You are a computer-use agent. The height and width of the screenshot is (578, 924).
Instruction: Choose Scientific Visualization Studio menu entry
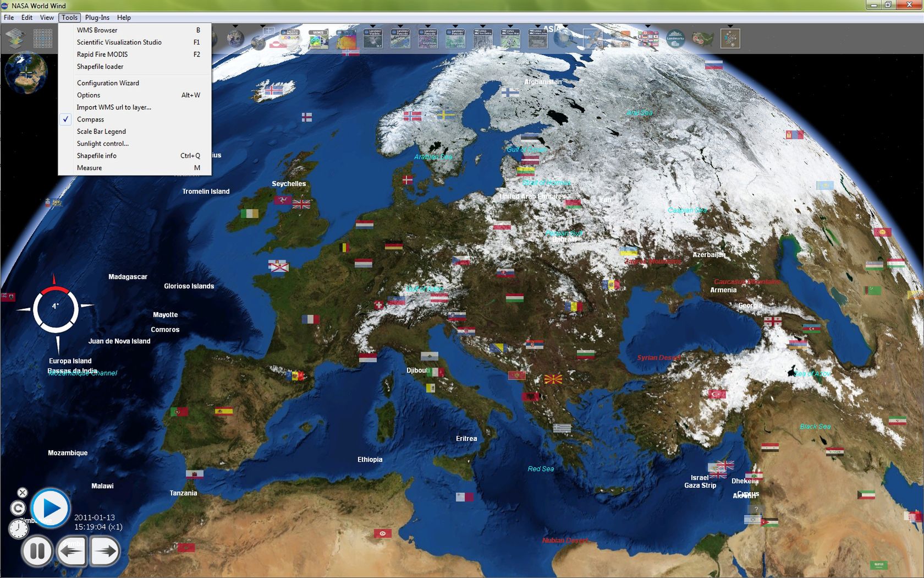[x=135, y=42]
